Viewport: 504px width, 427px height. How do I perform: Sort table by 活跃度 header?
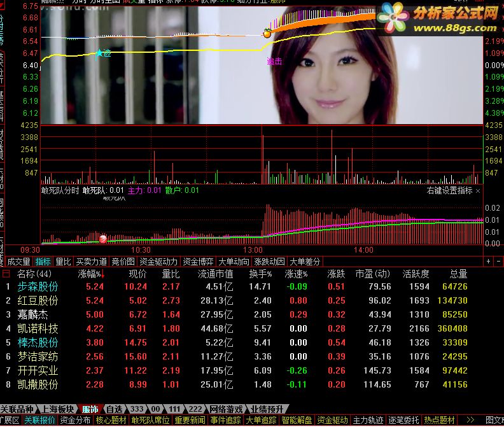coord(416,274)
